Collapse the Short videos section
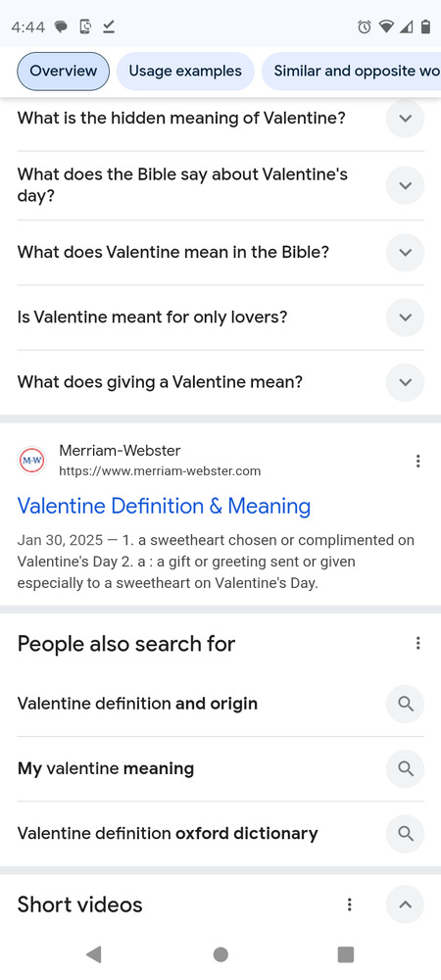441x980 pixels. click(406, 905)
